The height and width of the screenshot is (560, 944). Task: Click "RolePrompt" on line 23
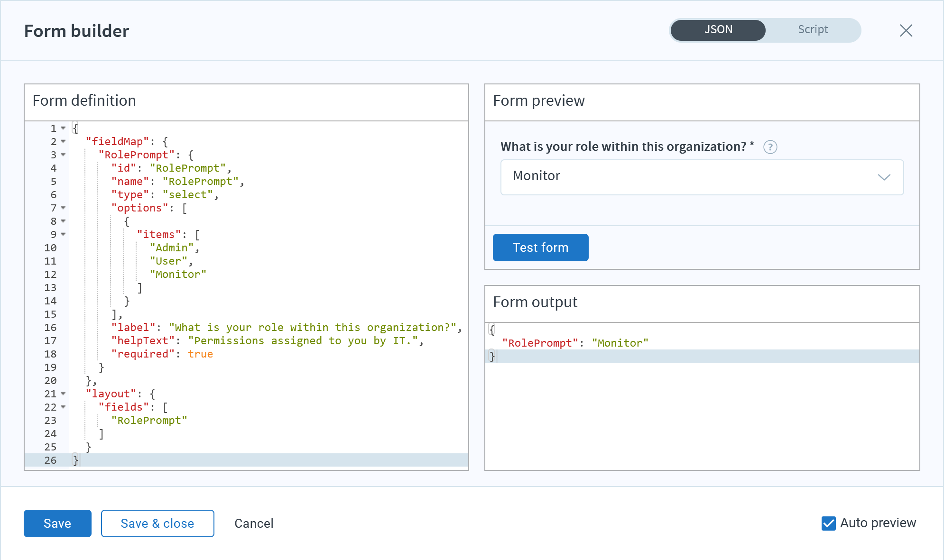point(149,420)
